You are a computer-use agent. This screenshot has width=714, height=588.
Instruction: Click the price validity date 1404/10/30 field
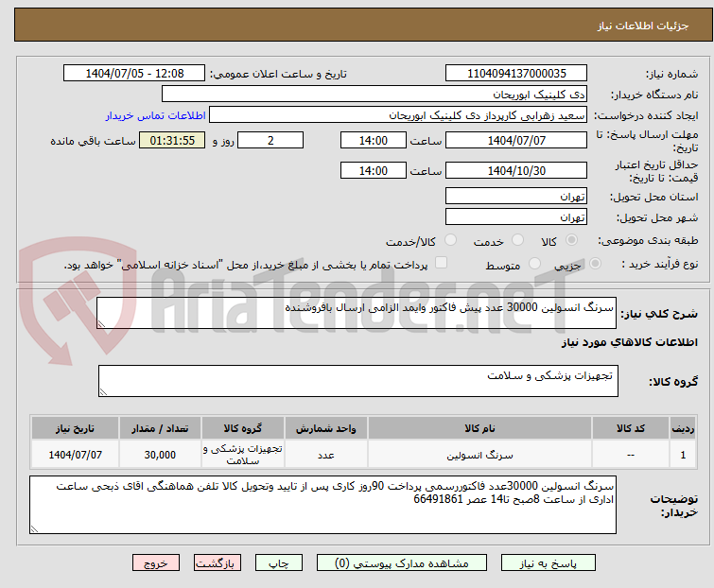516,171
